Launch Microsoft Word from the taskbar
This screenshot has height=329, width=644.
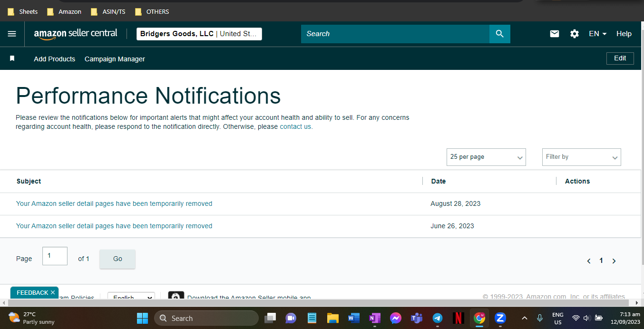353,318
